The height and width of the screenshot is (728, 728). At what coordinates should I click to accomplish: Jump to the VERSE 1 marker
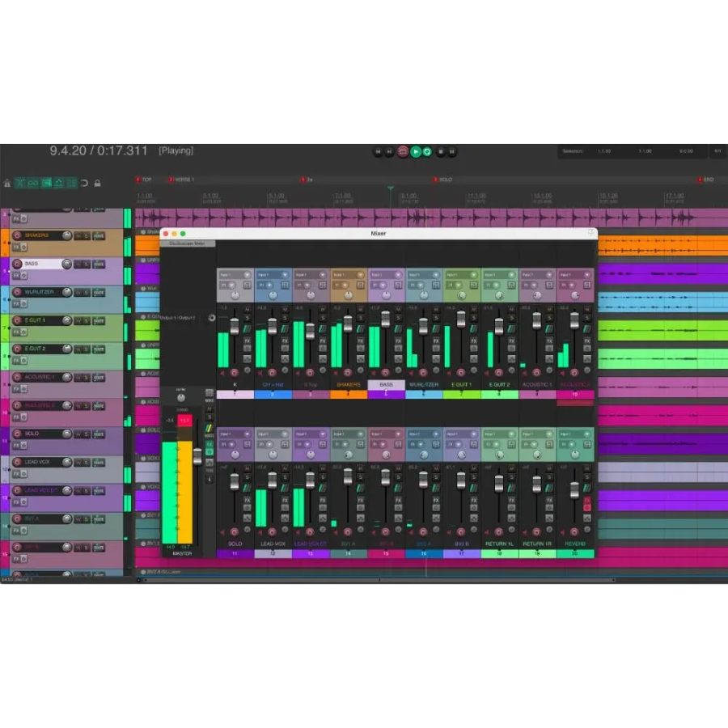[x=181, y=180]
